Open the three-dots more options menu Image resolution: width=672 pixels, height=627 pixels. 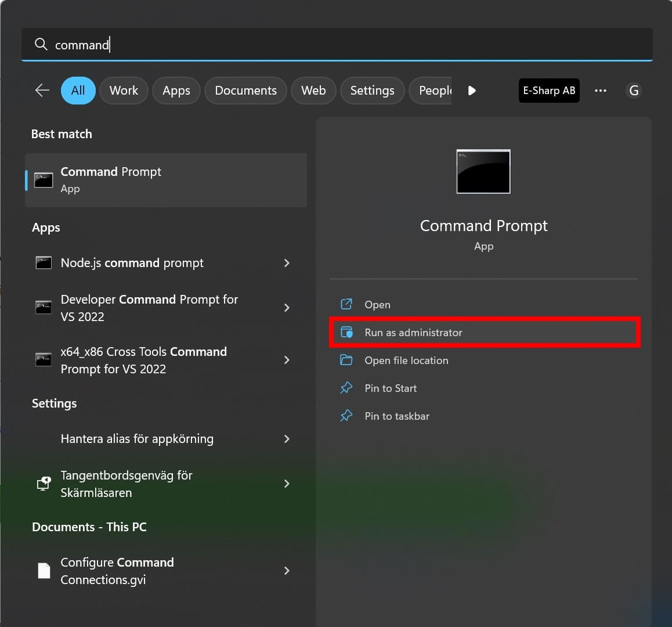pos(601,91)
